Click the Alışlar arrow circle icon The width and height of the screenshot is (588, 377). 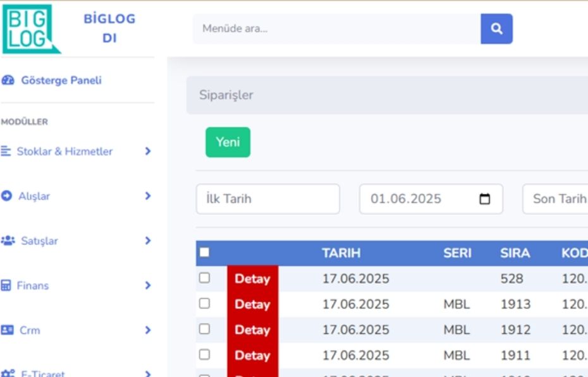(7, 196)
